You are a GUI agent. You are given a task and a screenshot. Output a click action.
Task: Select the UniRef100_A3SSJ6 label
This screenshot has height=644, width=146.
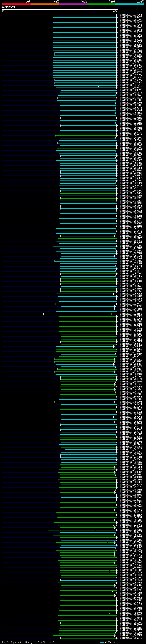[x=131, y=359]
